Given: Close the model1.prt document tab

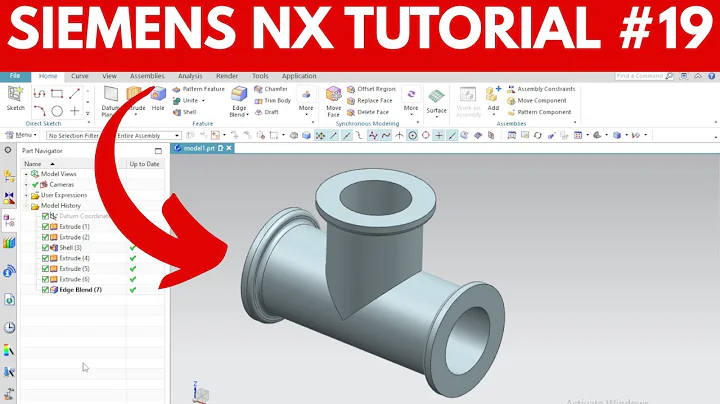Looking at the screenshot, I should pos(229,148).
